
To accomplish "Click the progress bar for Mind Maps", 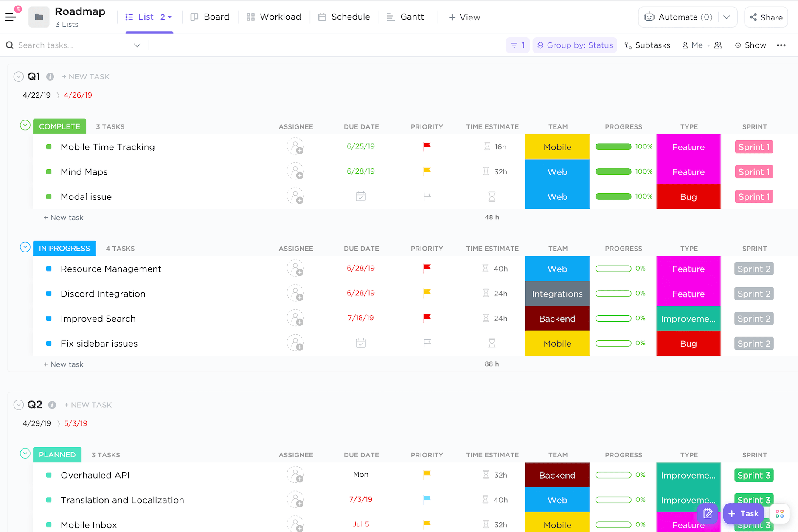I will (613, 171).
